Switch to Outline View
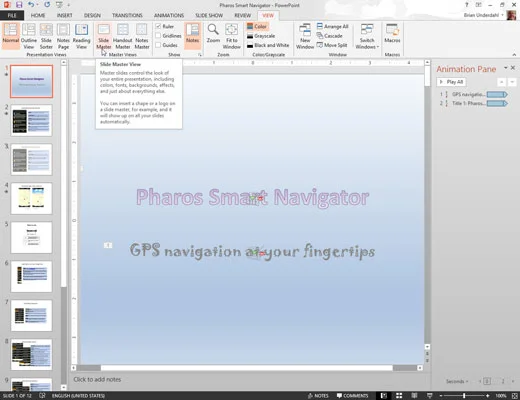This screenshot has width=520, height=400. [x=29, y=36]
